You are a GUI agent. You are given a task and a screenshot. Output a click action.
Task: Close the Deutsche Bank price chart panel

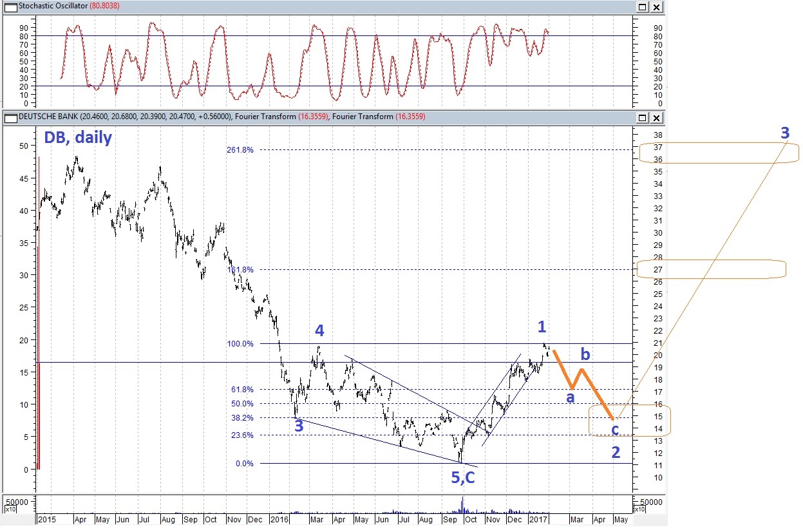click(x=656, y=118)
